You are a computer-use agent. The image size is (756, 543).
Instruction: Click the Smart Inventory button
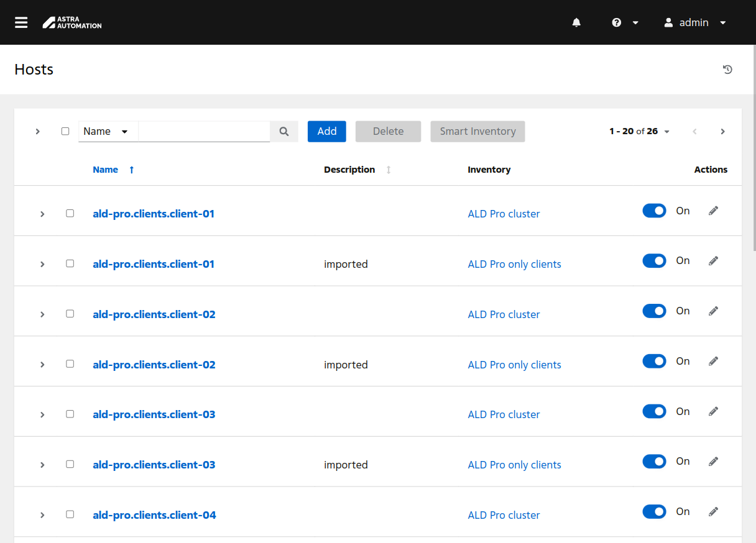tap(477, 131)
